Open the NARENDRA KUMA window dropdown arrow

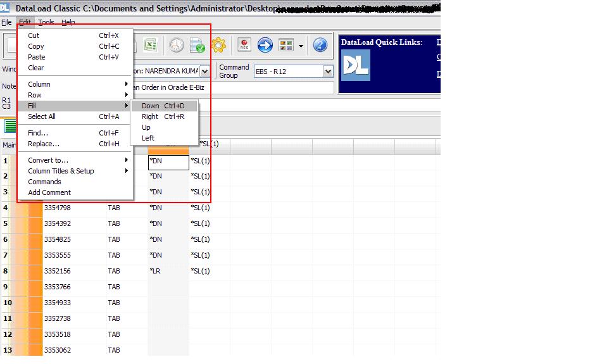tap(205, 71)
